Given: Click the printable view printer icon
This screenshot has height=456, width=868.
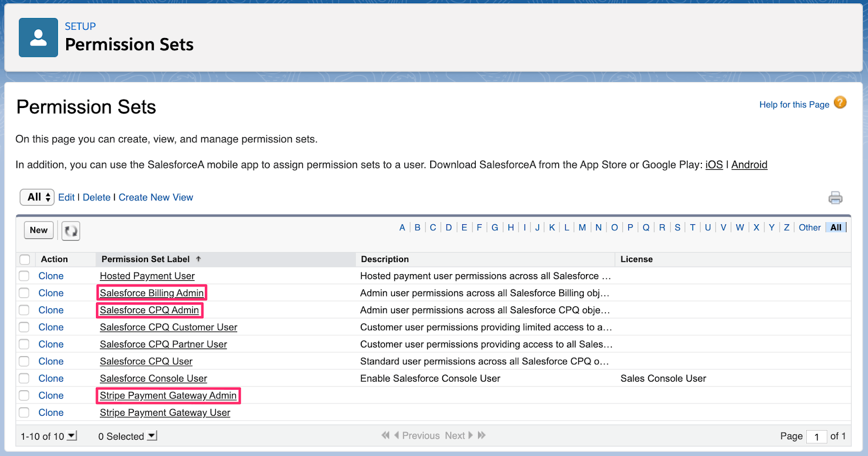Looking at the screenshot, I should pyautogui.click(x=835, y=198).
